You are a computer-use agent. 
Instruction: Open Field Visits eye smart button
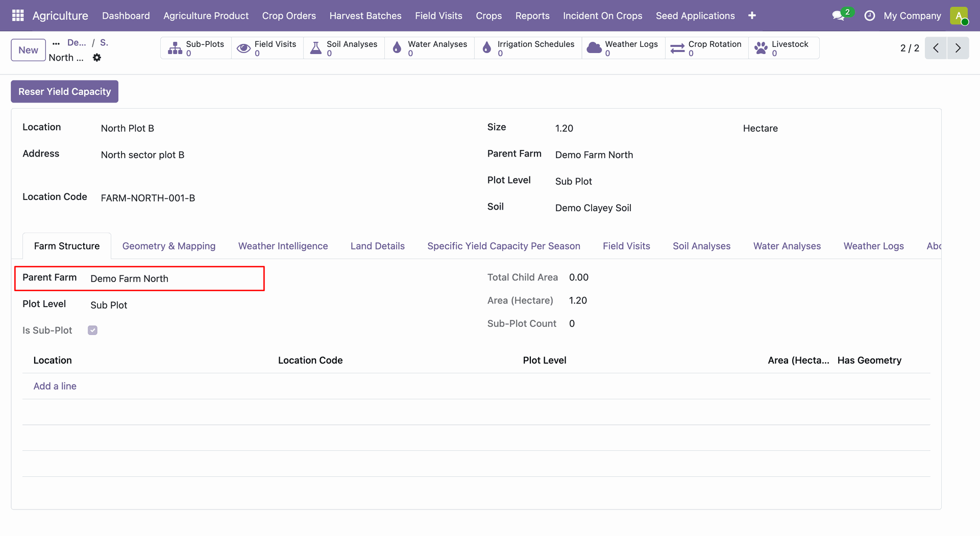tap(267, 48)
